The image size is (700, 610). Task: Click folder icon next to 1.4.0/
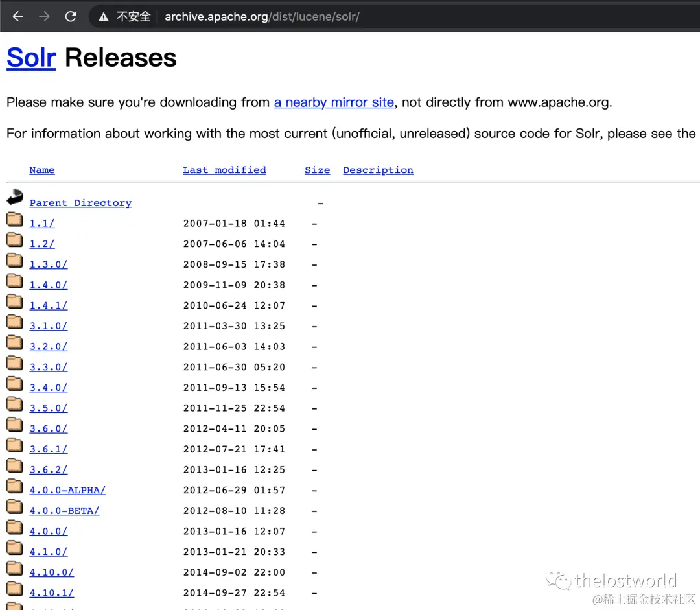coord(15,281)
